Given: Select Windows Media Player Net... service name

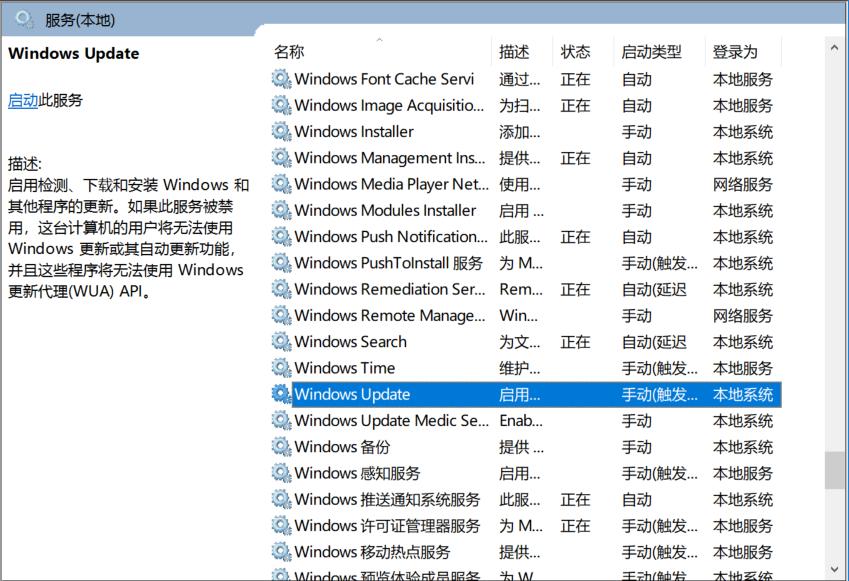Looking at the screenshot, I should point(391,184).
